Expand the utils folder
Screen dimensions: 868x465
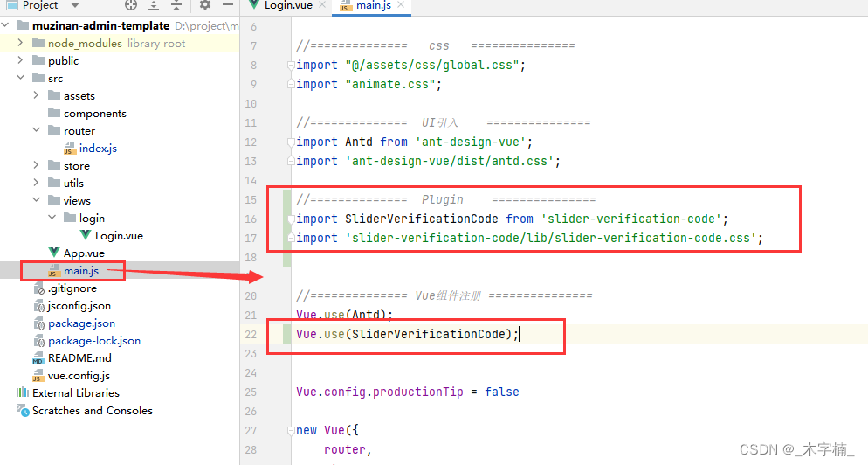(x=36, y=183)
